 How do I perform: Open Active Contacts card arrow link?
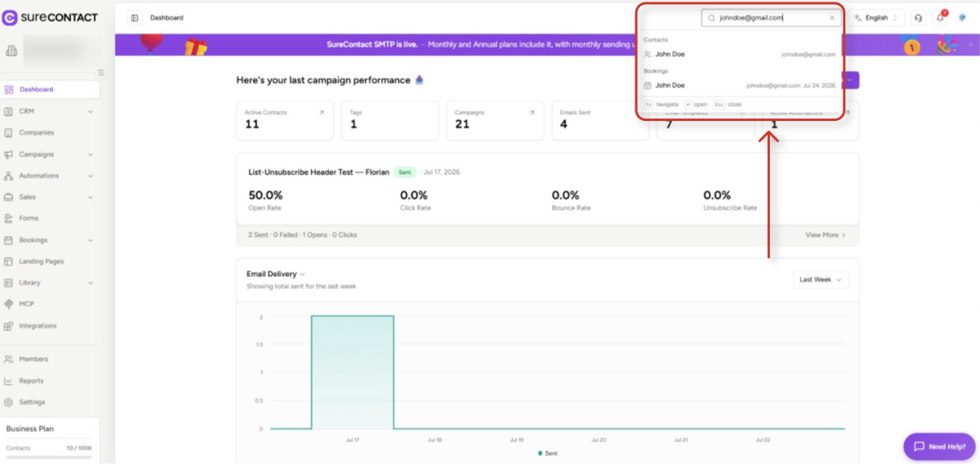point(321,113)
